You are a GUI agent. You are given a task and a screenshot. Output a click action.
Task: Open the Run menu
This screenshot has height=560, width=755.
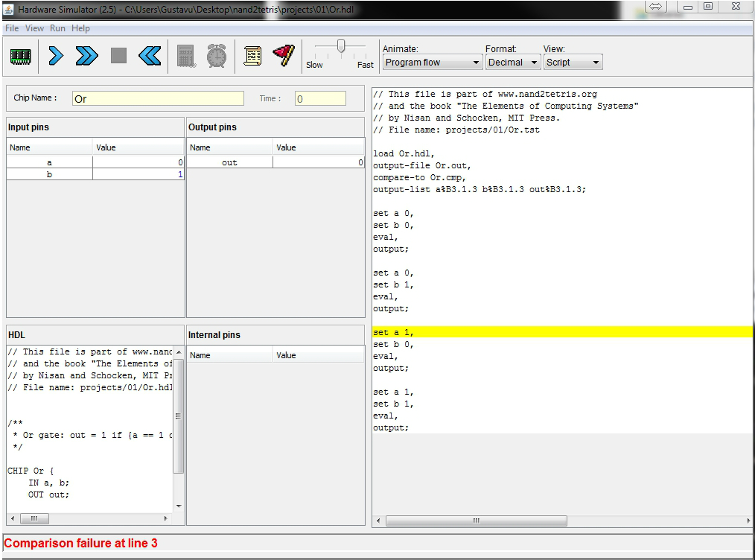click(57, 28)
